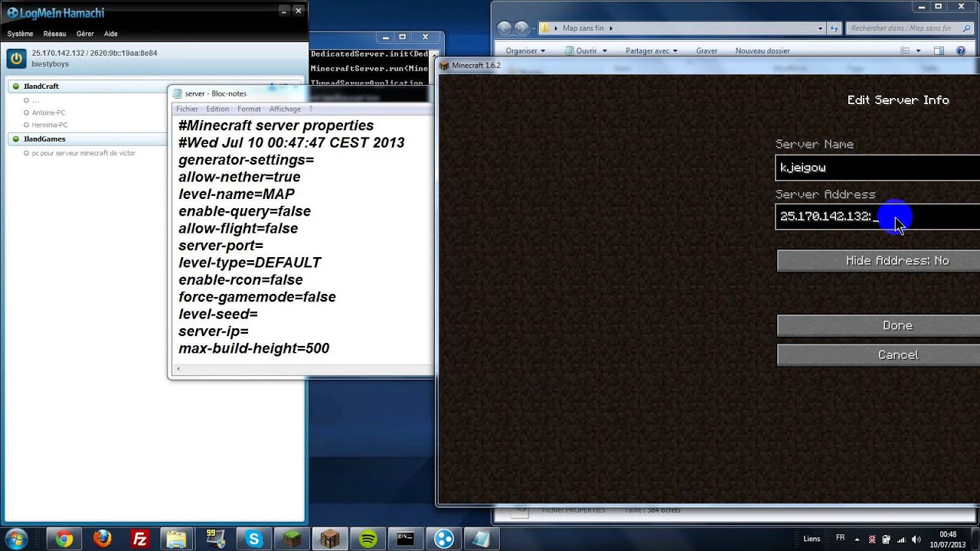Click the max-build-height=500 line
This screenshot has width=980, height=551.
click(x=253, y=348)
